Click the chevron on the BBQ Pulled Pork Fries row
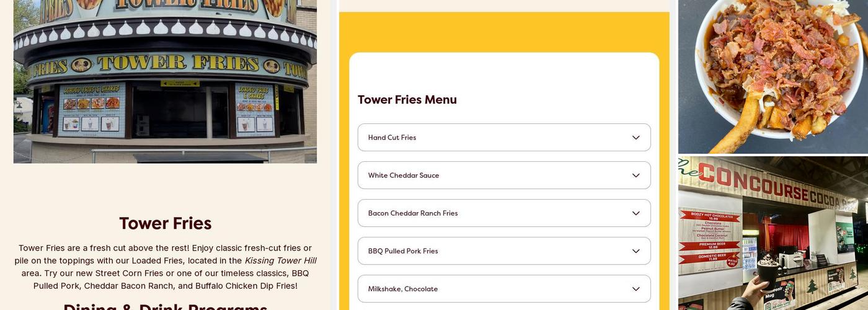Viewport: 868px width, 310px height. (x=635, y=251)
